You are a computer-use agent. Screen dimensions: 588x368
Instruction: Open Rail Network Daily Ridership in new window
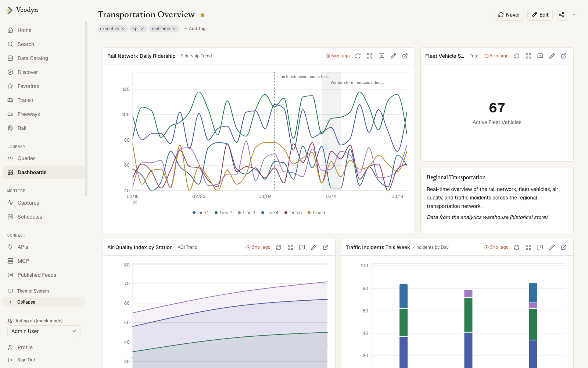click(405, 56)
